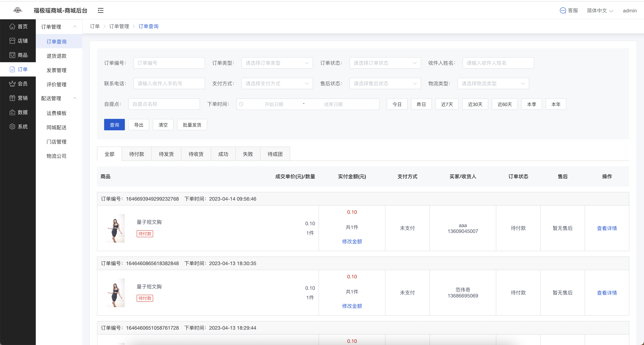The height and width of the screenshot is (345, 644).
Task: Open 运费模板 submenu item
Action: [59, 113]
